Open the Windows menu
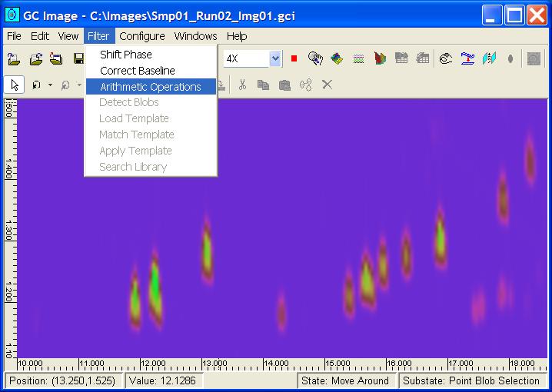This screenshot has height=392, width=552. [195, 36]
